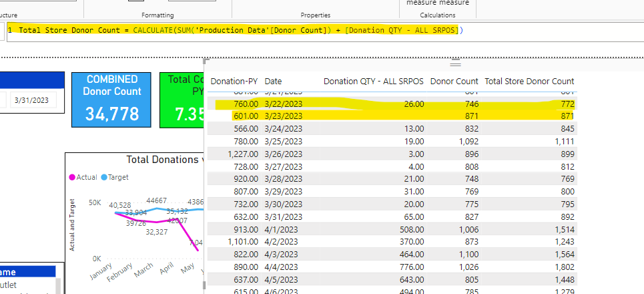
Task: Select the 601.00 Donation-PY cell
Action: 245,116
